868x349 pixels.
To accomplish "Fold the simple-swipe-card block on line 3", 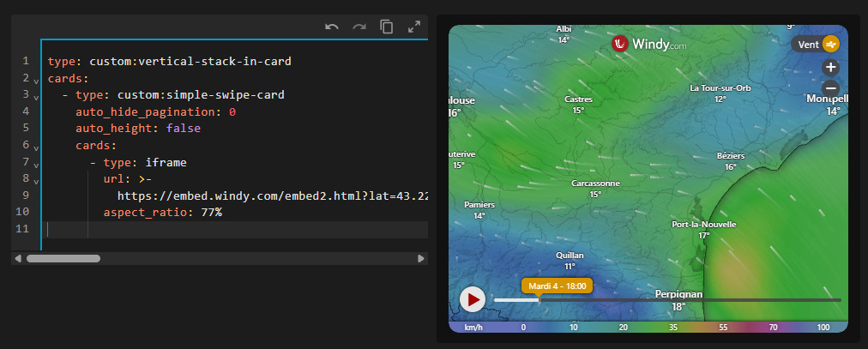I will (x=36, y=96).
